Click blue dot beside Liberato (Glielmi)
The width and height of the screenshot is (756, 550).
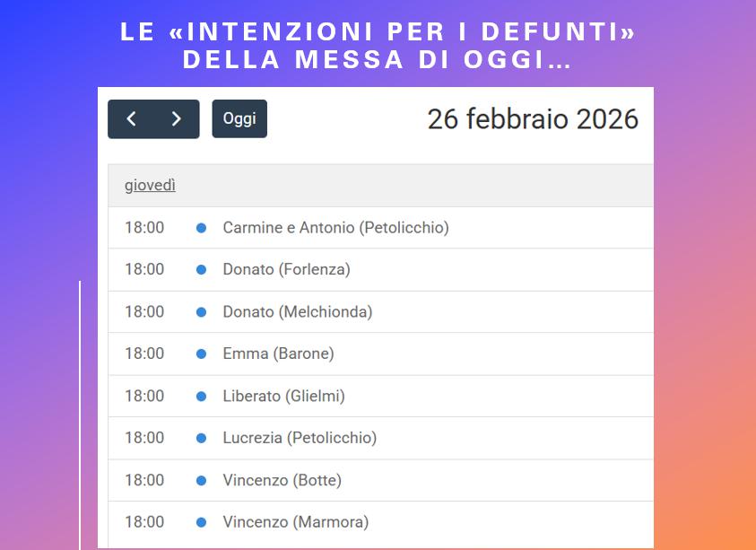click(x=201, y=396)
